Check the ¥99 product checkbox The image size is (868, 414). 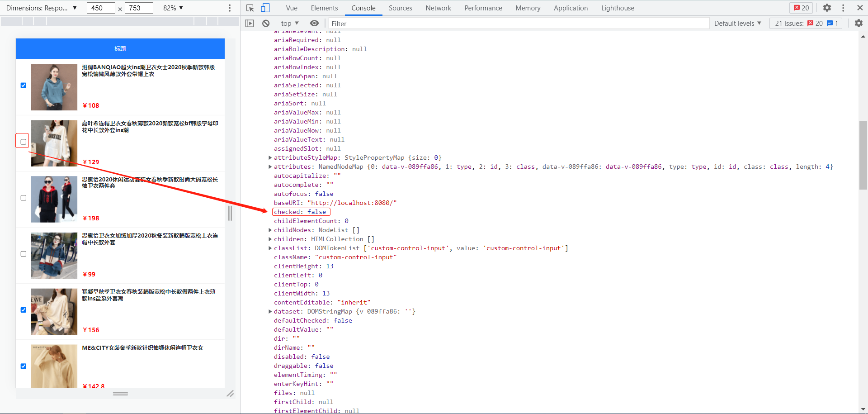(24, 254)
